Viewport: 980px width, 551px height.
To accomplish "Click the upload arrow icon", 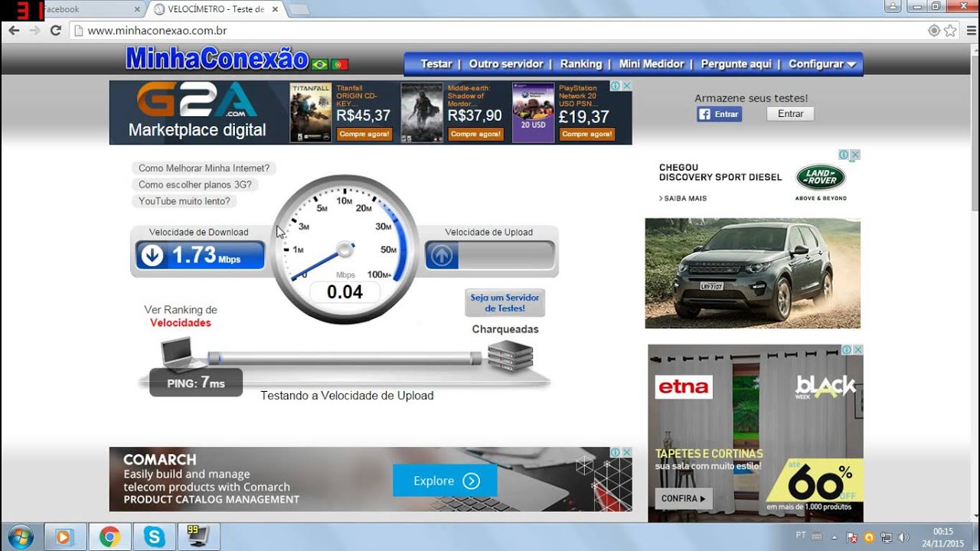I will click(x=442, y=256).
